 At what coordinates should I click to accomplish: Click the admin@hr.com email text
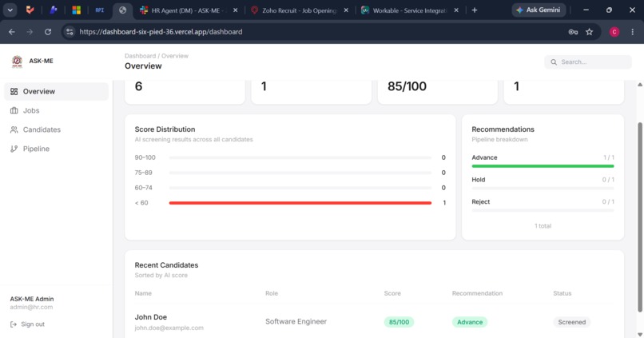(31, 307)
